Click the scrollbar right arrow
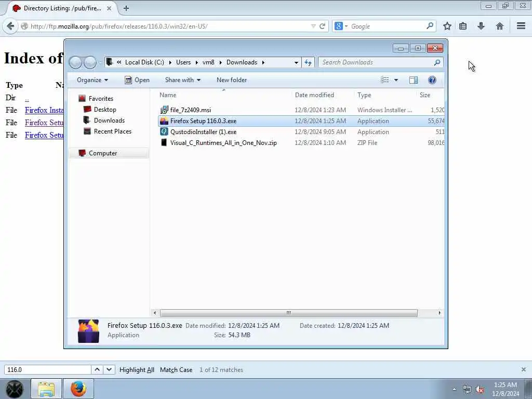The height and width of the screenshot is (399, 532). pos(440,313)
